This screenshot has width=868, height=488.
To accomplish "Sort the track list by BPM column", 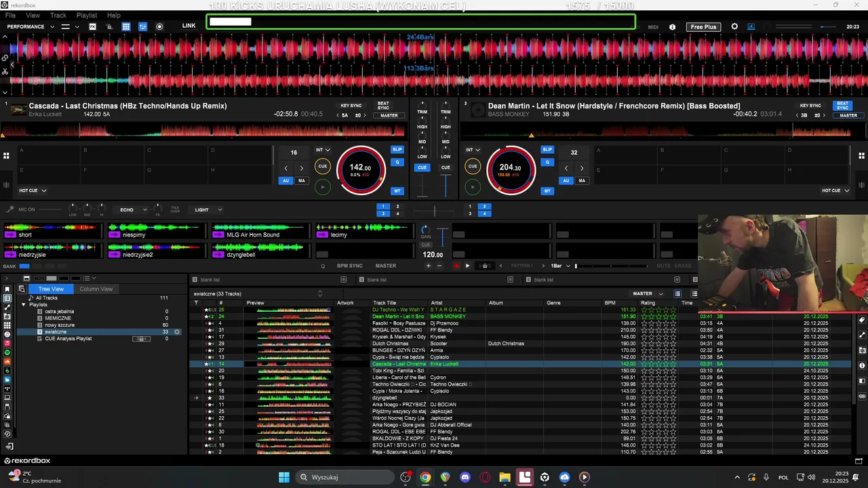I will pyautogui.click(x=610, y=303).
